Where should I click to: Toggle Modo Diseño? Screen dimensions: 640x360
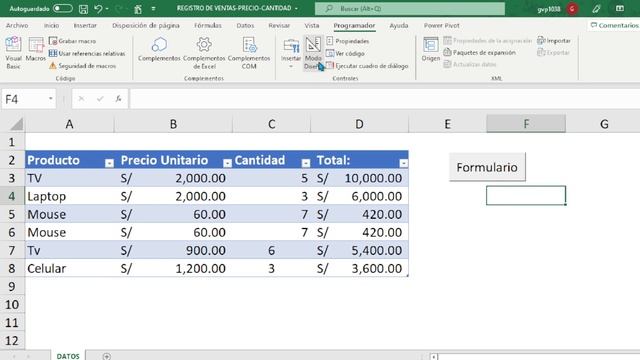(313, 53)
